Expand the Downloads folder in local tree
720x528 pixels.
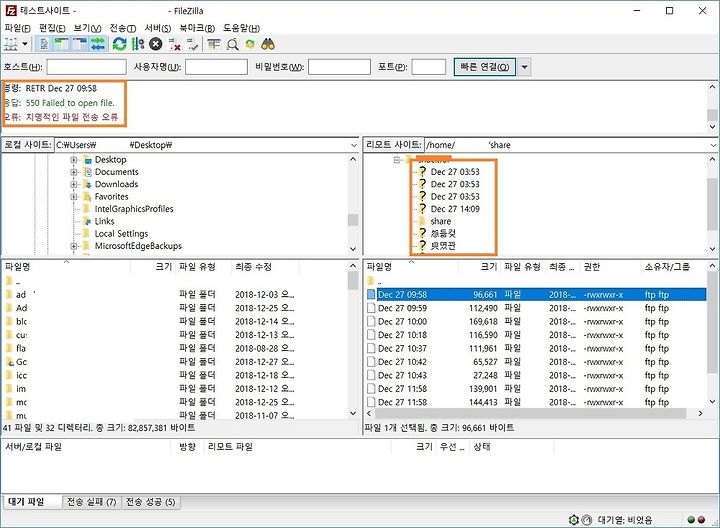[73, 184]
